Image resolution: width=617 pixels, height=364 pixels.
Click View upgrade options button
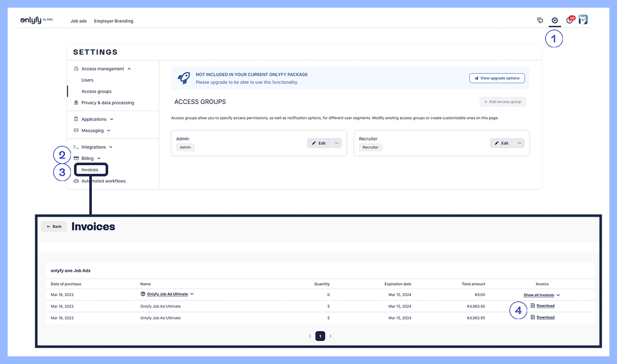(x=497, y=78)
